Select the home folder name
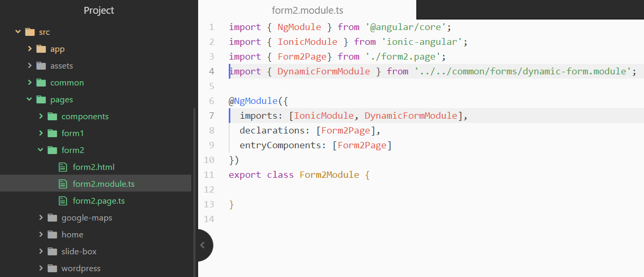Image resolution: width=644 pixels, height=277 pixels. [x=72, y=235]
